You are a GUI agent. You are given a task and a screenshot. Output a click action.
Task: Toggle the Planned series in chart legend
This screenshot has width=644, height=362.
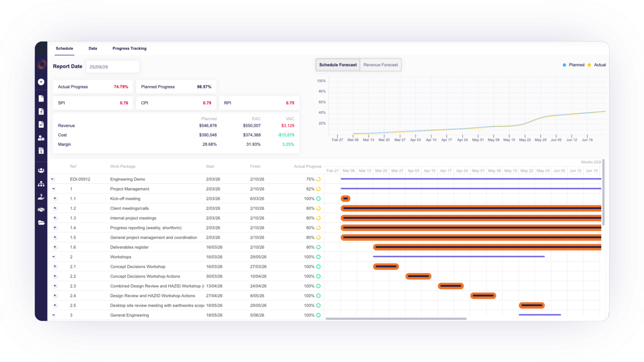coord(574,65)
